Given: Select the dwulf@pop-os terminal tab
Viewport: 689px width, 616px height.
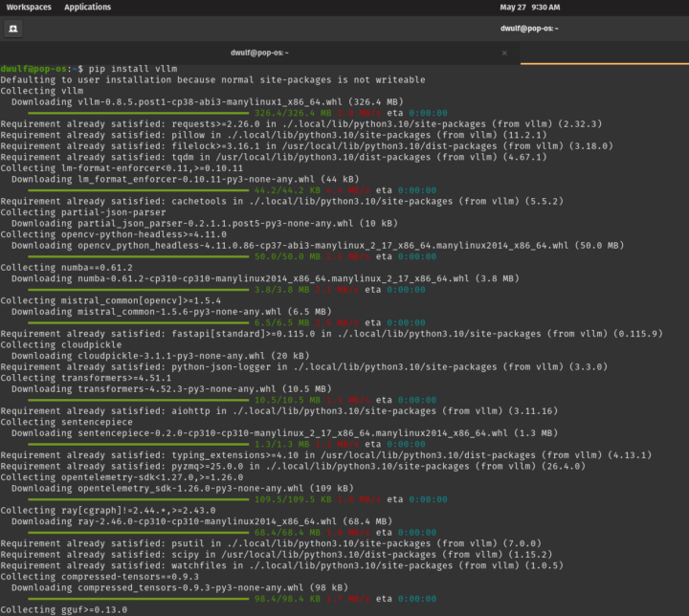Looking at the screenshot, I should click(259, 53).
